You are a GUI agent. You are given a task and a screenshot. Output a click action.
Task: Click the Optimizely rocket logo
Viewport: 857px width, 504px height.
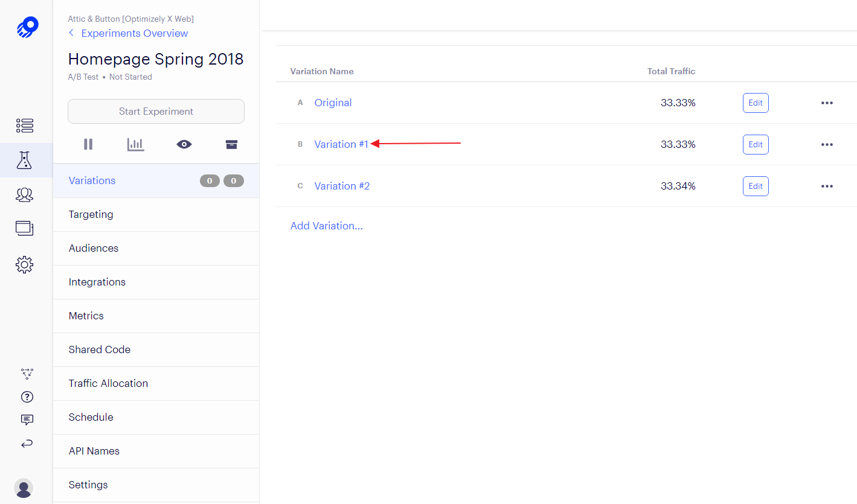[27, 28]
